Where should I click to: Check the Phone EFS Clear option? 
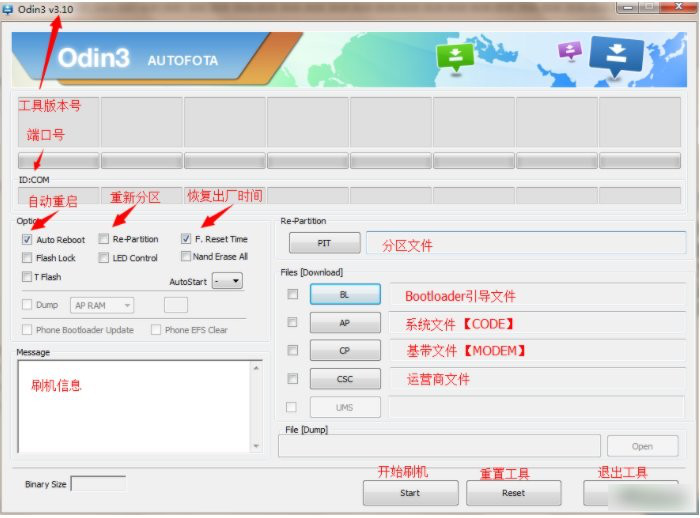(156, 330)
